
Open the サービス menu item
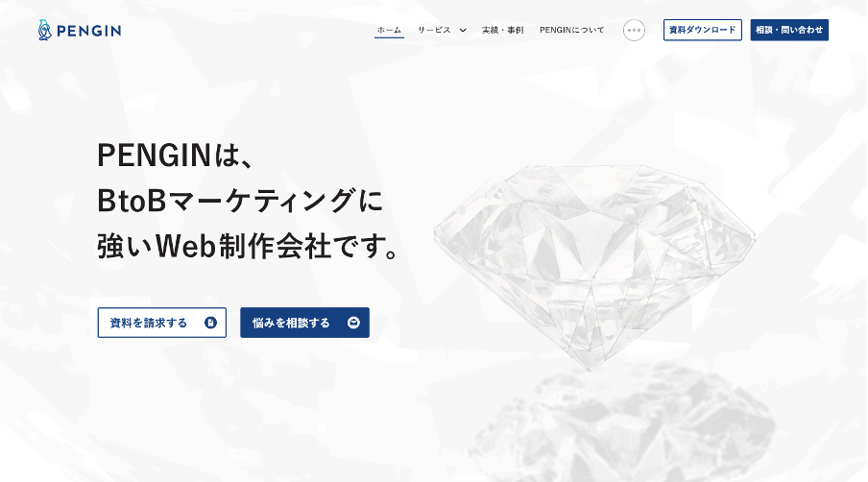pos(434,30)
